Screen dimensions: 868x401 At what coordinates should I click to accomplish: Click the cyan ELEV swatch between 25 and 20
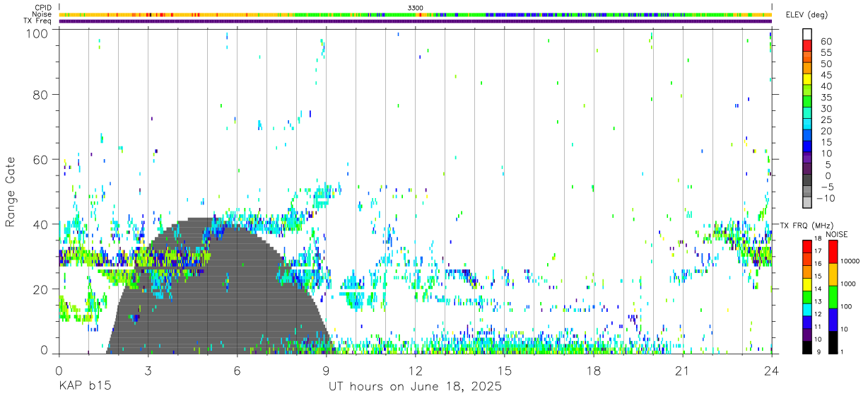click(807, 125)
